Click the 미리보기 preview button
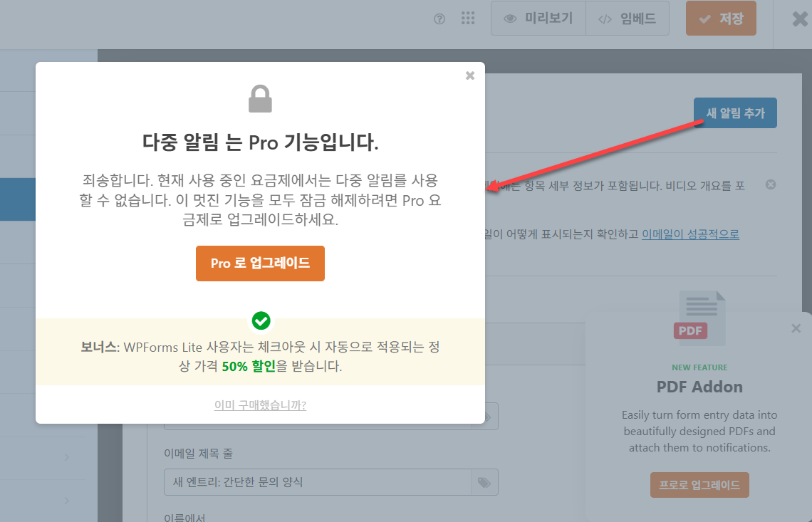This screenshot has width=812, height=522. pyautogui.click(x=538, y=19)
